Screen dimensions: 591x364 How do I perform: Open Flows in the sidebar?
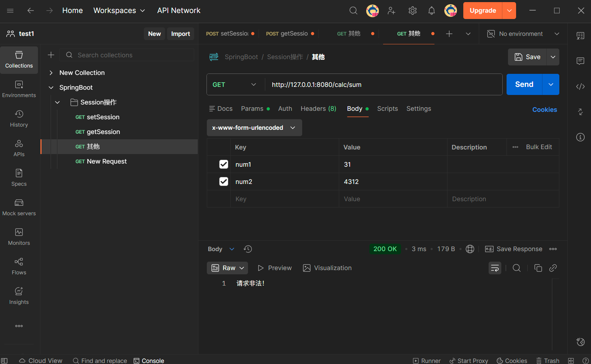19,267
